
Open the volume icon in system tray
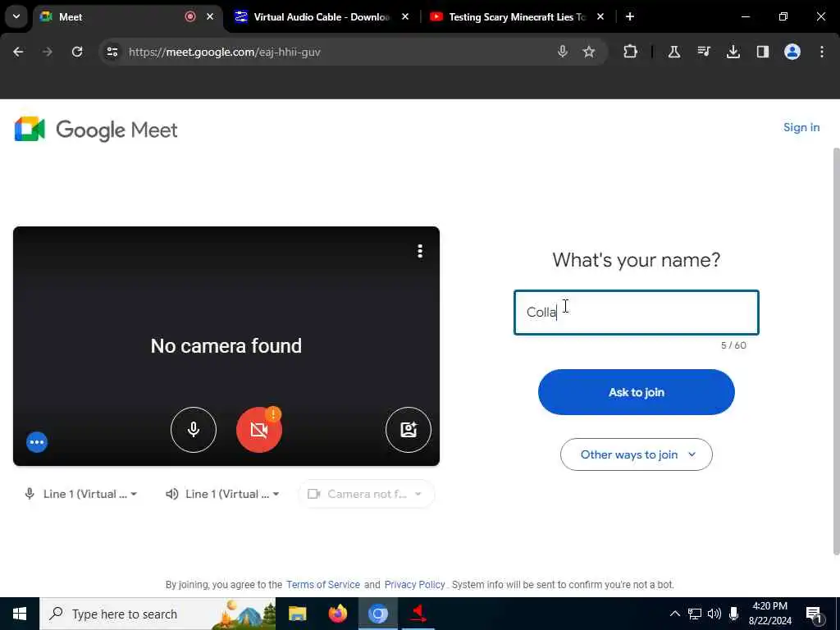714,614
